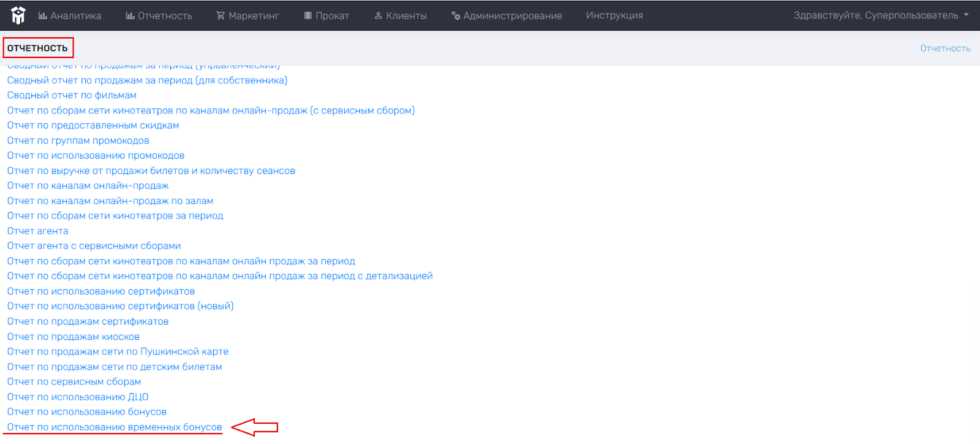Image resolution: width=980 pixels, height=444 pixels.
Task: Click the shopping cart icon beside Маркетинг
Action: 221,15
